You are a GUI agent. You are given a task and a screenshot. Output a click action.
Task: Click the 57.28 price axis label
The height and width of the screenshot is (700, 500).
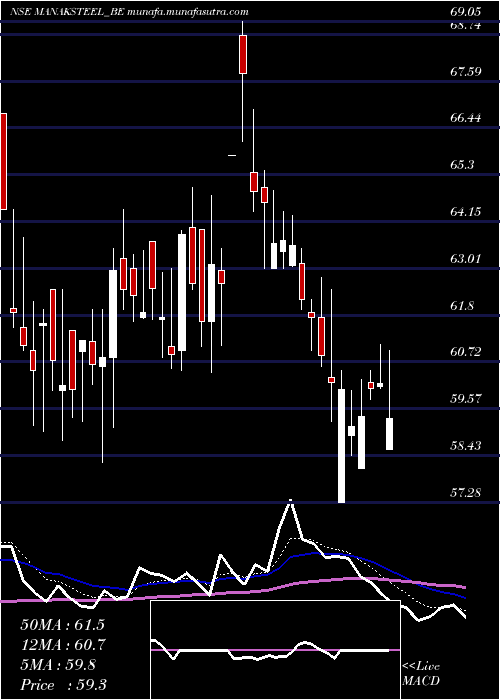pyautogui.click(x=465, y=492)
